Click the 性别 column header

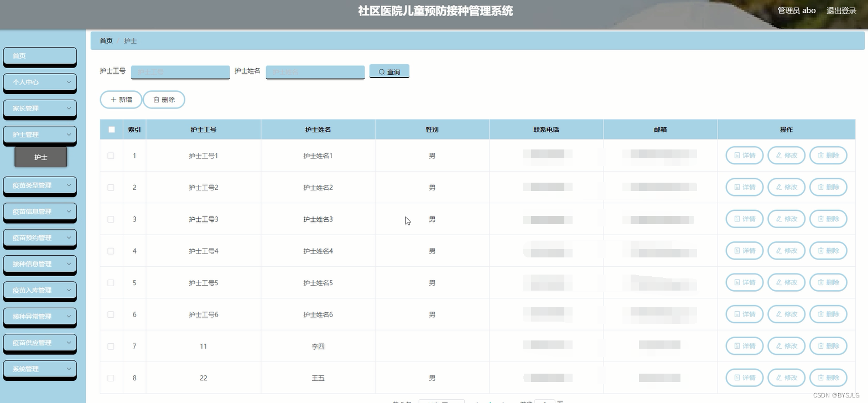click(x=432, y=130)
